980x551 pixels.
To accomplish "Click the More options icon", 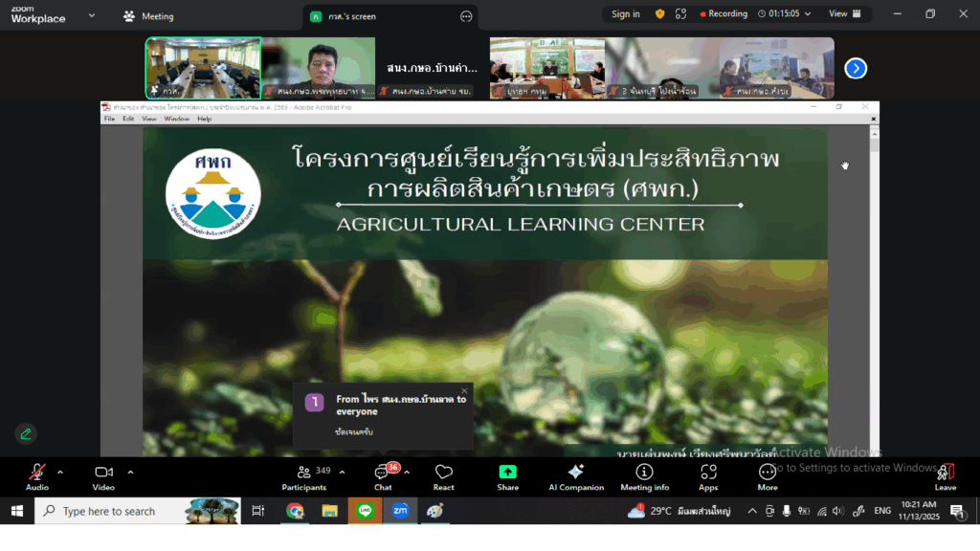I will click(x=768, y=474).
